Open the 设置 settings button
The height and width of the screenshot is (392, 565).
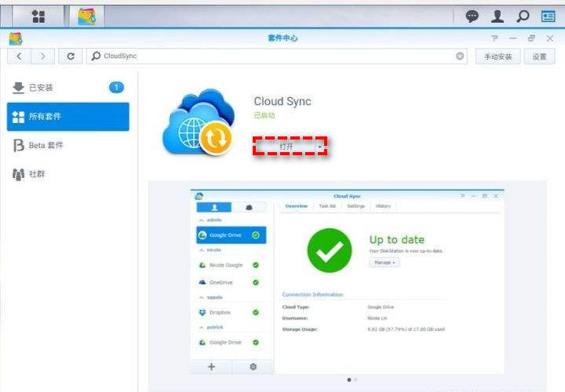click(539, 56)
